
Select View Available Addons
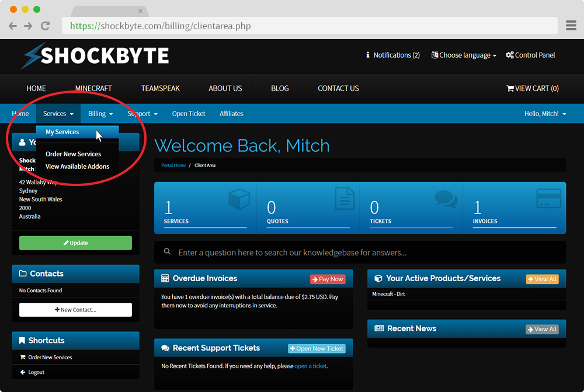[x=78, y=166]
